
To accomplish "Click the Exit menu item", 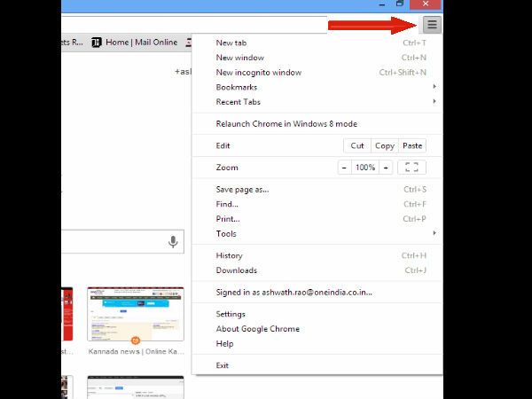I will [223, 365].
